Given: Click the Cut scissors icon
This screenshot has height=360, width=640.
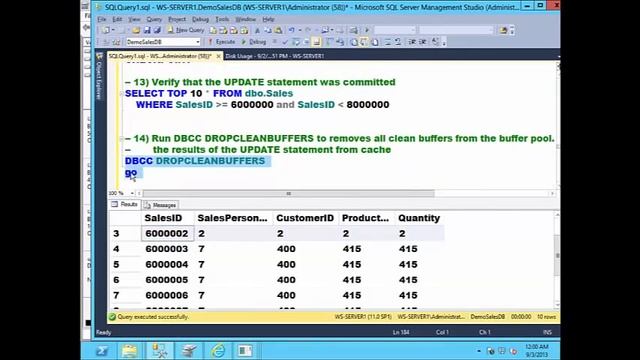Looking at the screenshot, I should pos(257,30).
